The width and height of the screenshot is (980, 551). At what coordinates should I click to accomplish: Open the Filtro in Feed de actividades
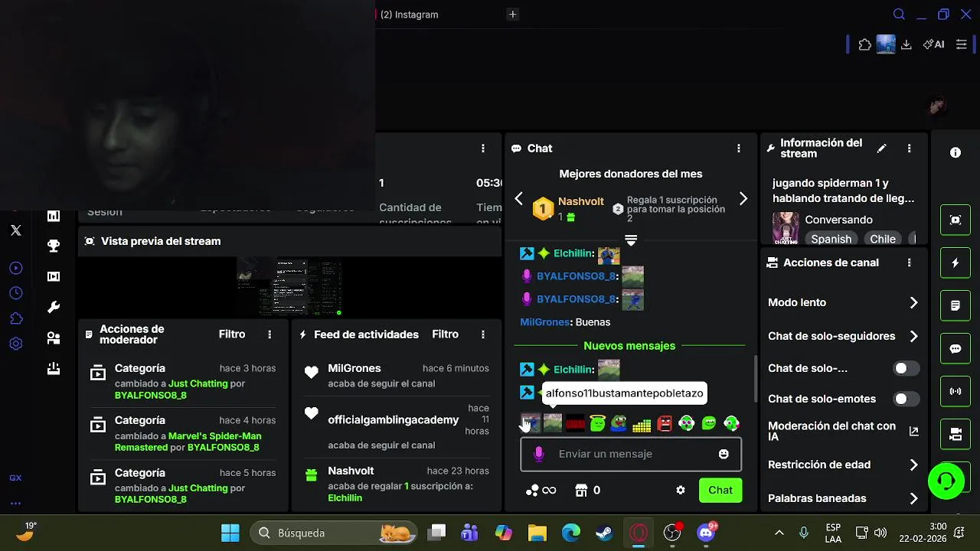pos(445,334)
